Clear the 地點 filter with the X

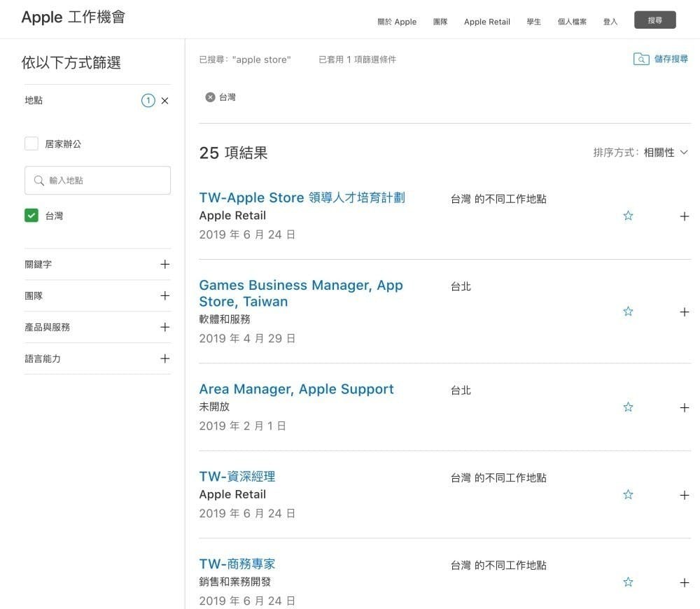click(164, 101)
